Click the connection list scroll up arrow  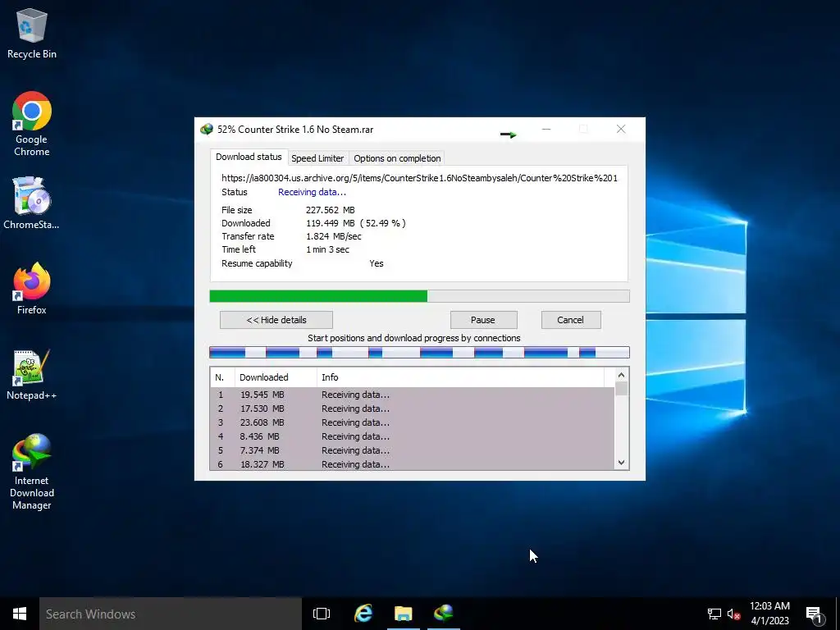pyautogui.click(x=622, y=375)
